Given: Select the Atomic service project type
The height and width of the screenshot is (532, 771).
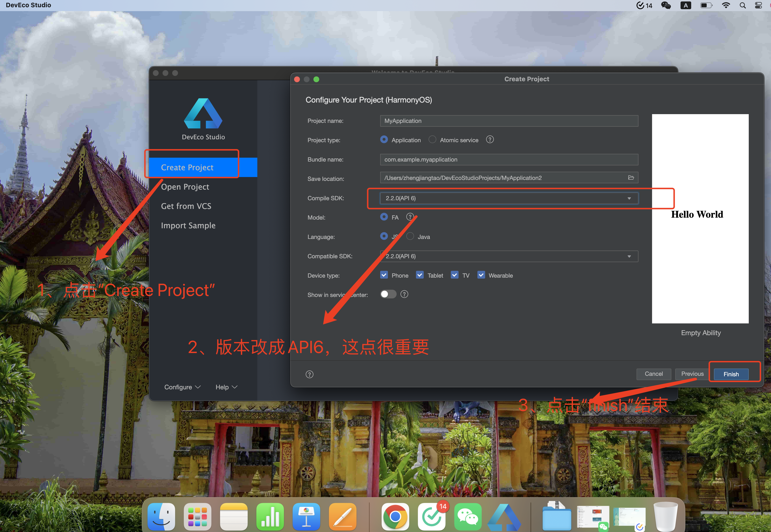Looking at the screenshot, I should pos(432,140).
